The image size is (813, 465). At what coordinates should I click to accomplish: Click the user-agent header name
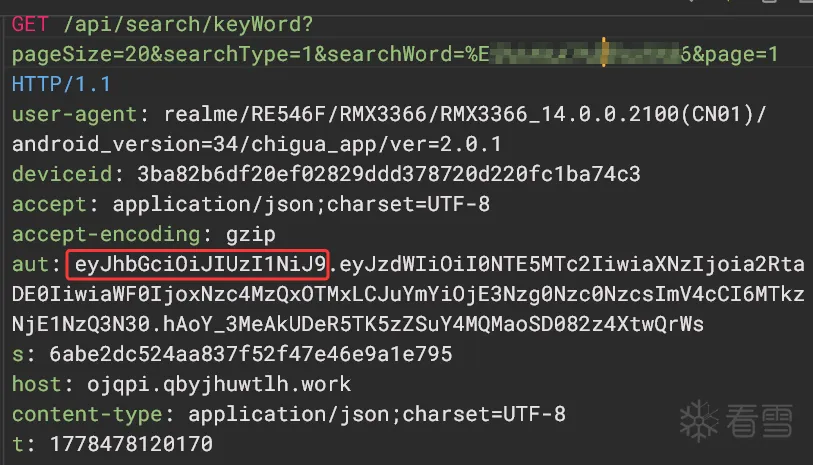click(x=74, y=114)
